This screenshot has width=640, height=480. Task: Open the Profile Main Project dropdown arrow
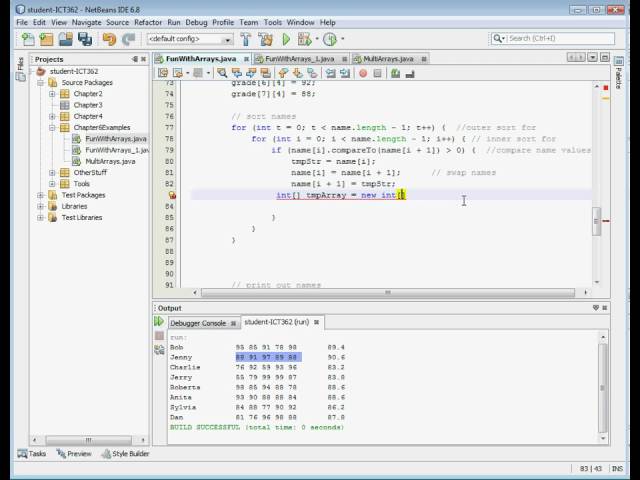click(342, 39)
